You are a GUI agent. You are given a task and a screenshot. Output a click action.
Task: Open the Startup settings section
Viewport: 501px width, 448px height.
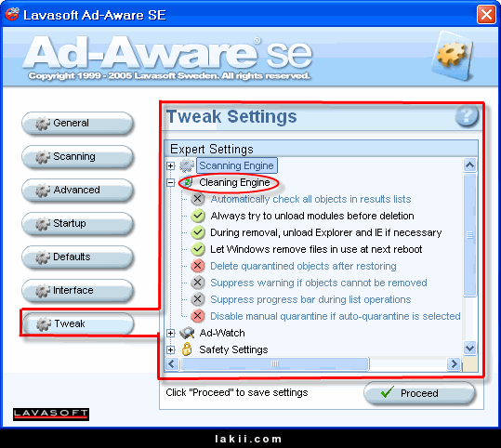[x=77, y=223]
